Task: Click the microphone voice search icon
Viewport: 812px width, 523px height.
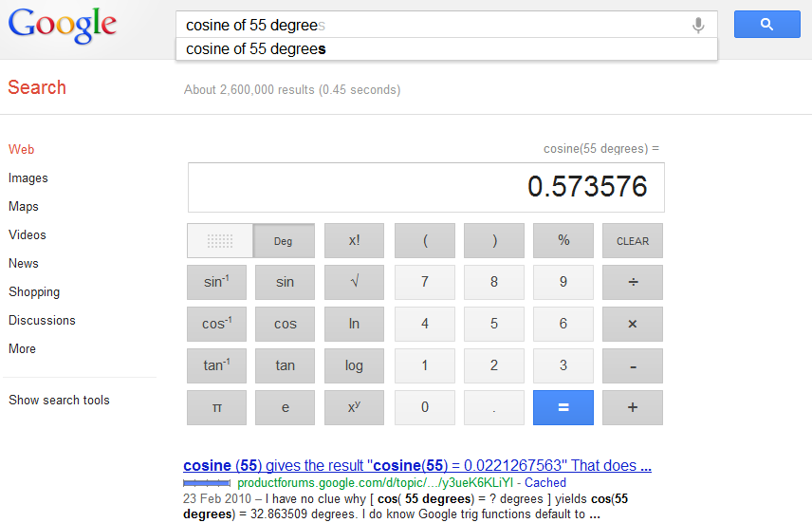Action: coord(698,25)
